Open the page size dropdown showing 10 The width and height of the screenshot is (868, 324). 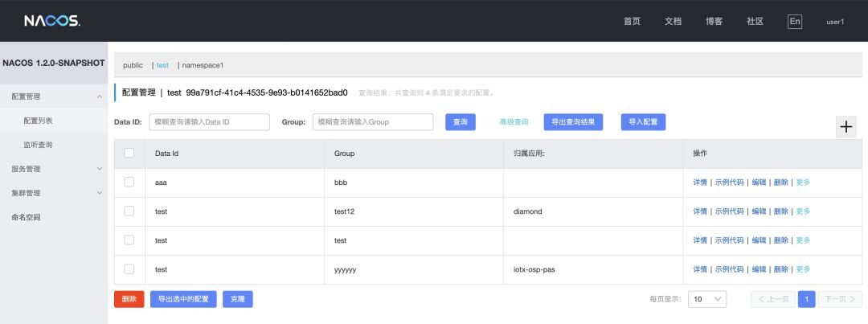[x=707, y=299]
